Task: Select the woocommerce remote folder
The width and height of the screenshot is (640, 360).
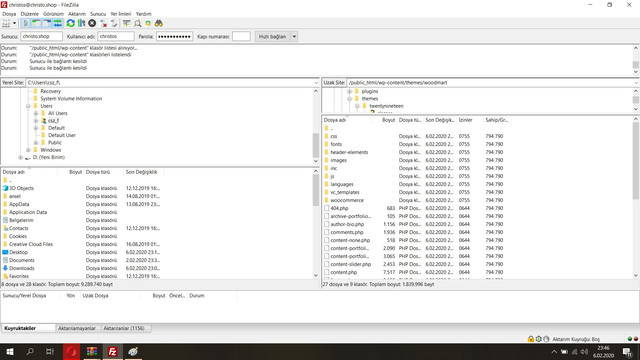Action: point(347,200)
